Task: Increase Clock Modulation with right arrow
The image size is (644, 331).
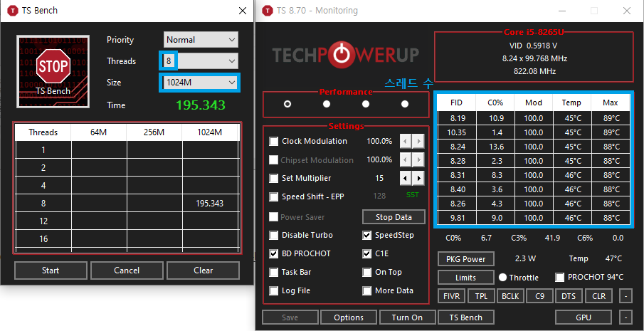Action: coord(418,141)
